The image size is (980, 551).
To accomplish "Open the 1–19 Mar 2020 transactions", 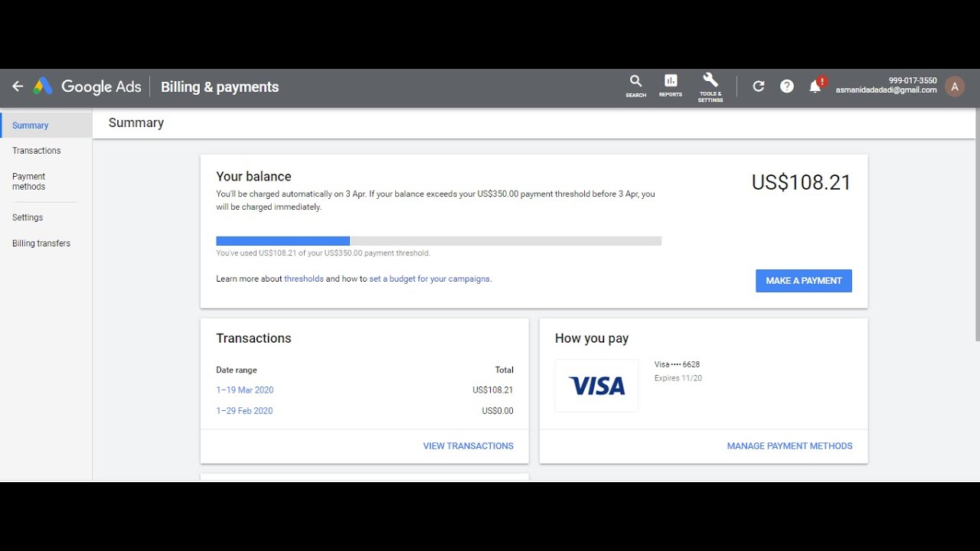I will (x=245, y=390).
